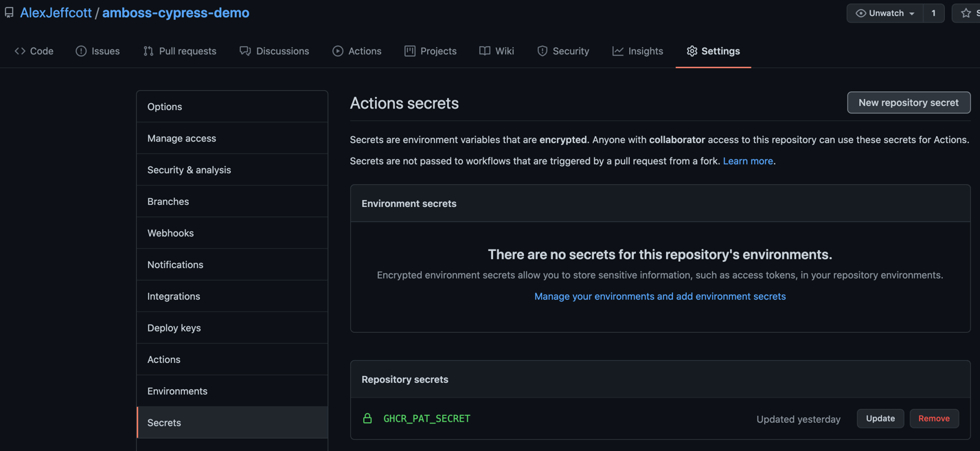Open Environments settings
Screen dimensions: 980x451
coord(232,391)
